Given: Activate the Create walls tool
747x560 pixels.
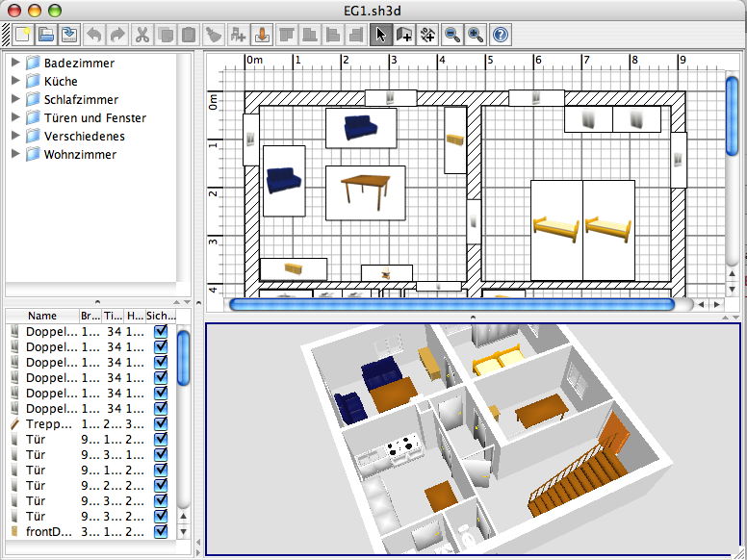Looking at the screenshot, I should point(403,36).
